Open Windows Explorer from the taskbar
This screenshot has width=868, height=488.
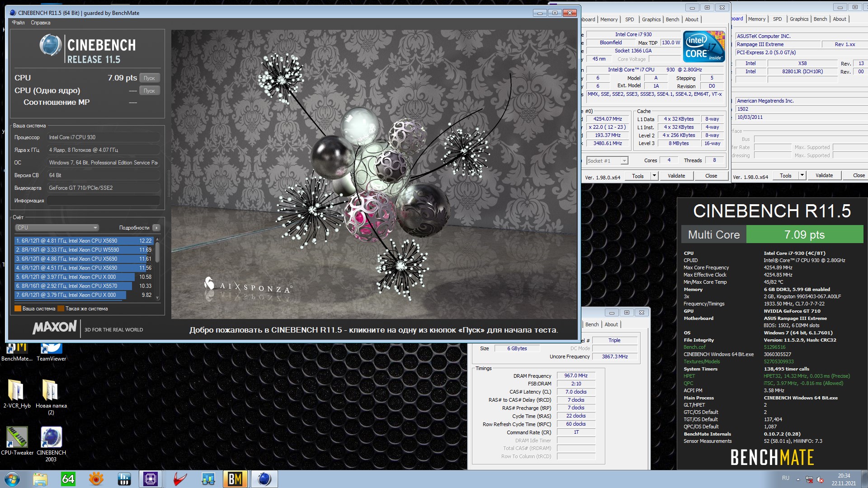(x=40, y=479)
